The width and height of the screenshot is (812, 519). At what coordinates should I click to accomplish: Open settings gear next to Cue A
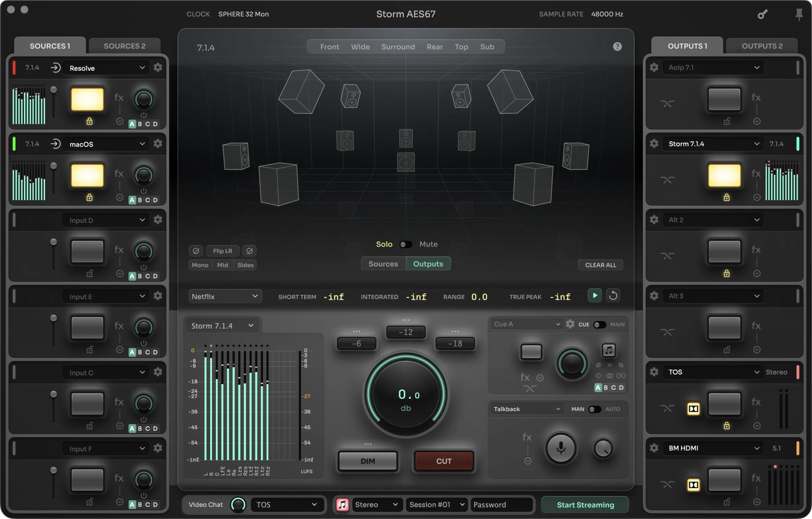[x=570, y=324]
